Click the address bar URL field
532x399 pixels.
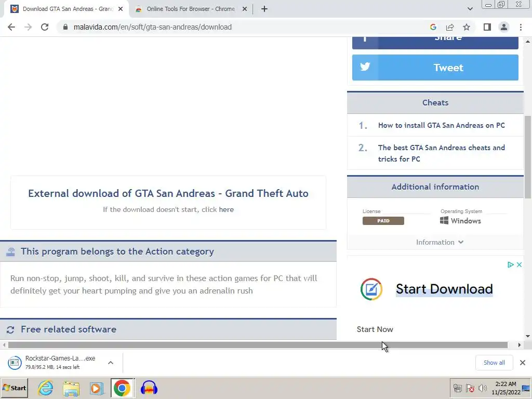[x=153, y=27]
